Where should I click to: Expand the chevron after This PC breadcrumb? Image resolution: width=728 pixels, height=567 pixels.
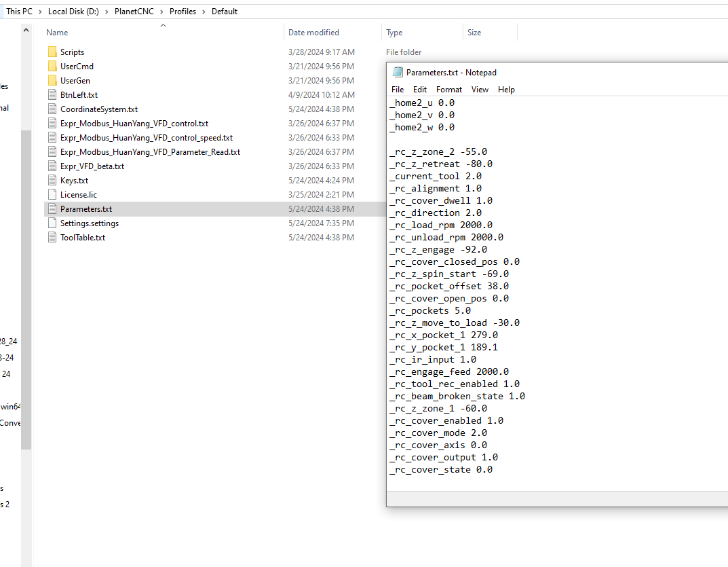(41, 12)
